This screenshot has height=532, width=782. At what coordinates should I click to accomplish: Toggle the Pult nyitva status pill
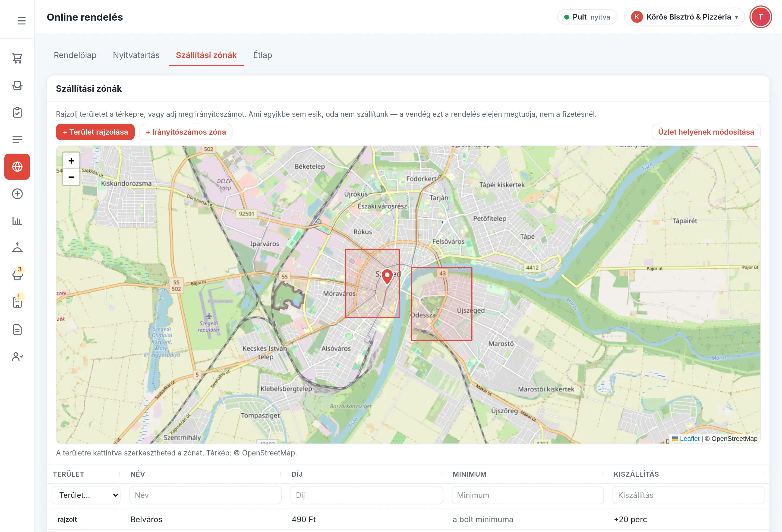[587, 17]
